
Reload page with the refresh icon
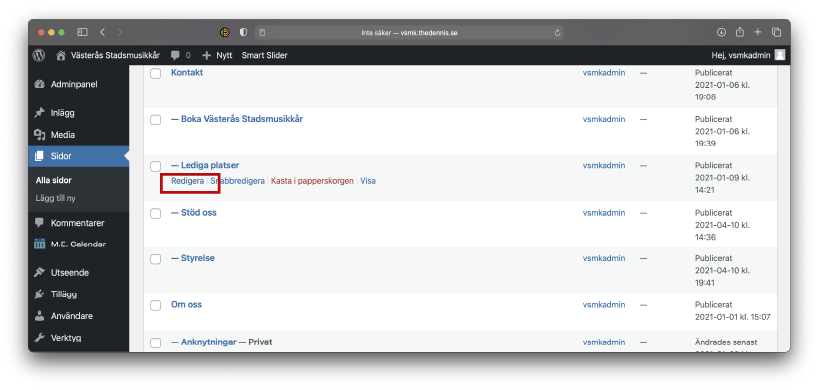557,32
